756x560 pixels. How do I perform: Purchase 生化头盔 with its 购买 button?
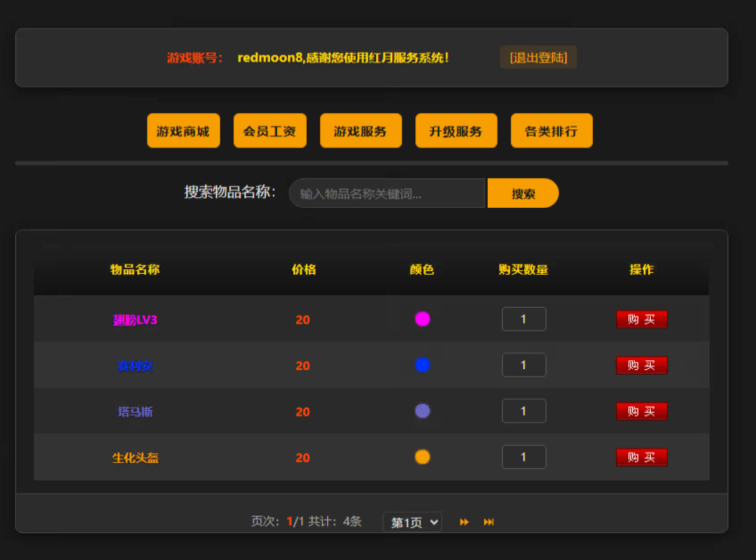[641, 457]
